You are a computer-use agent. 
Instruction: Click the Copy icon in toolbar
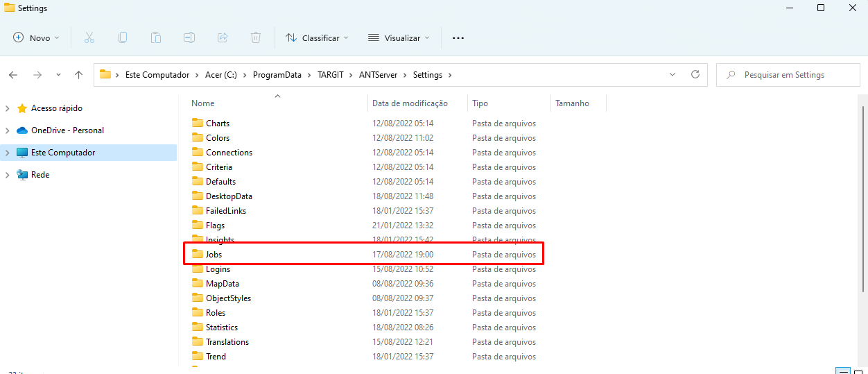123,37
